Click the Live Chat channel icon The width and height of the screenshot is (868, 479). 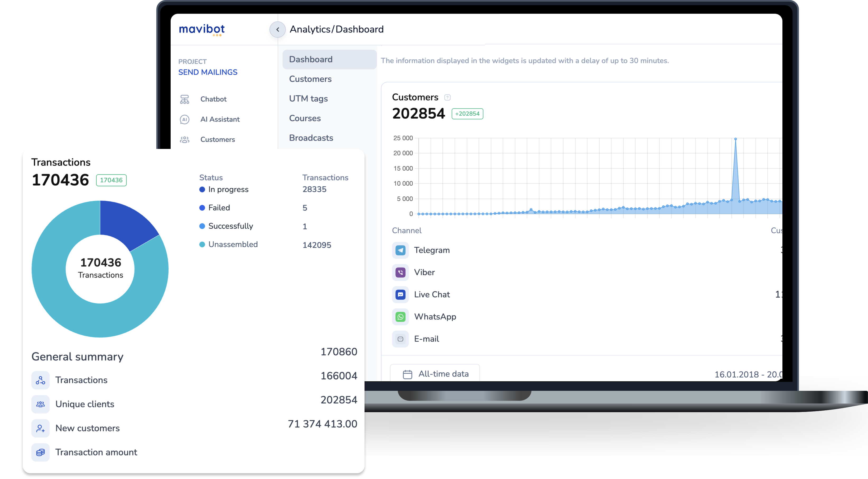(x=400, y=294)
